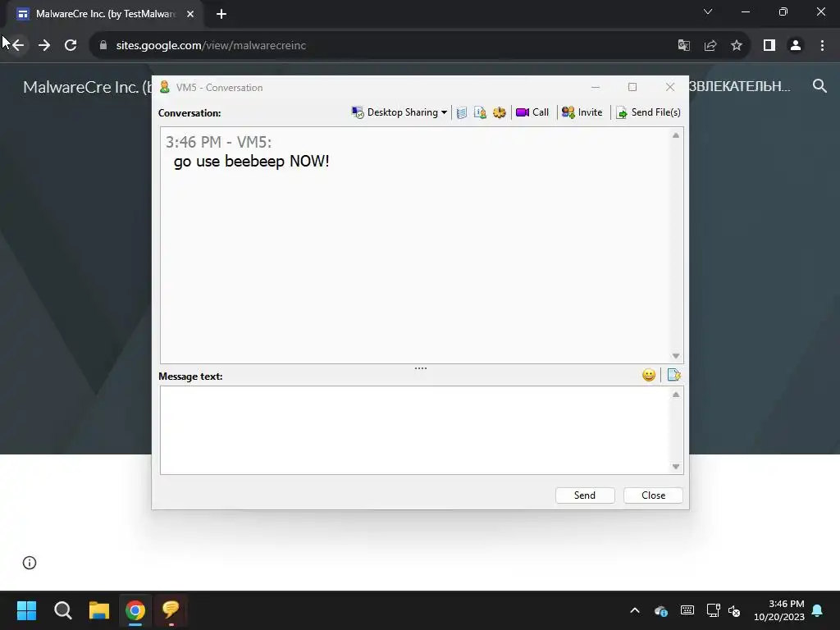Click conversation area scrollbar up arrow
Viewport: 840px width, 630px height.
click(x=676, y=135)
